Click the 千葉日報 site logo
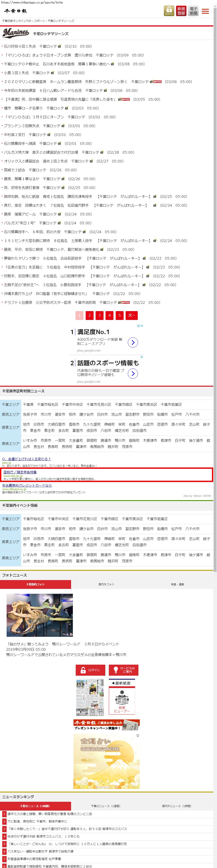Image resolution: width=217 pixels, height=868 pixels. (15, 11)
